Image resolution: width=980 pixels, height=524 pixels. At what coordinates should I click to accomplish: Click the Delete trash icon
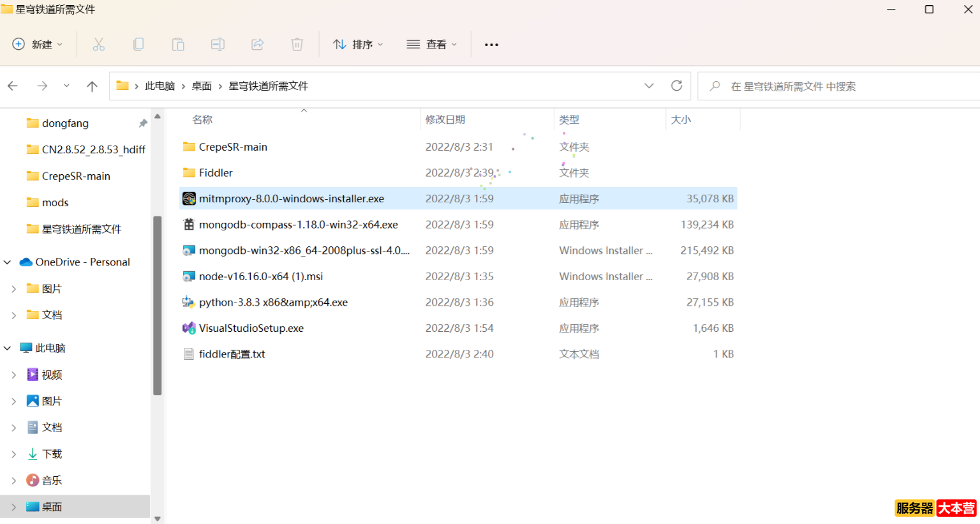[297, 44]
